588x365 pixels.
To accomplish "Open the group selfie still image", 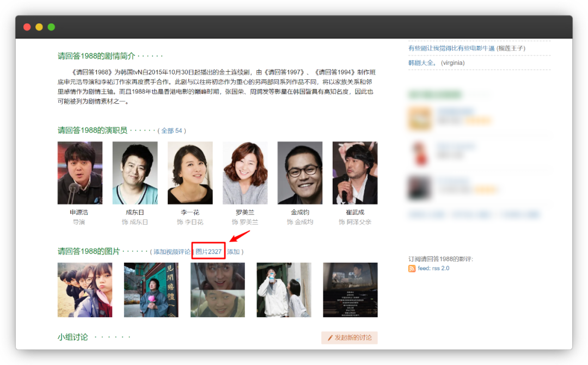I will coord(85,290).
